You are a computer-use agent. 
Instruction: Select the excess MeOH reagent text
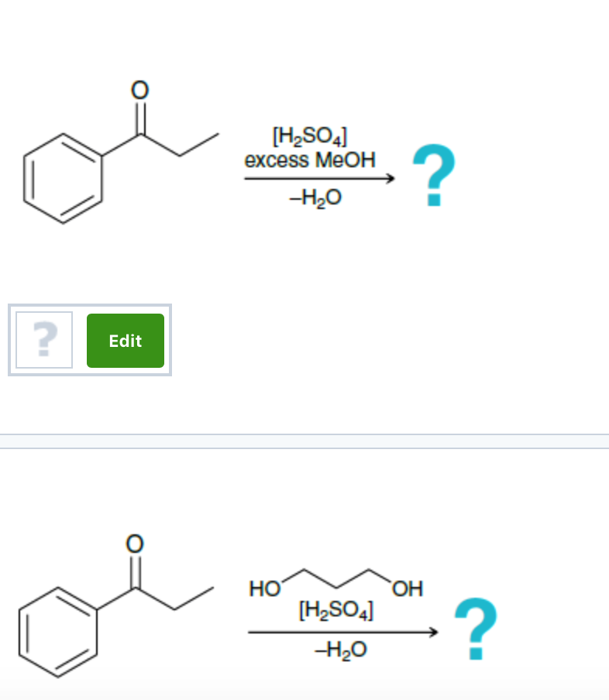pyautogui.click(x=309, y=160)
